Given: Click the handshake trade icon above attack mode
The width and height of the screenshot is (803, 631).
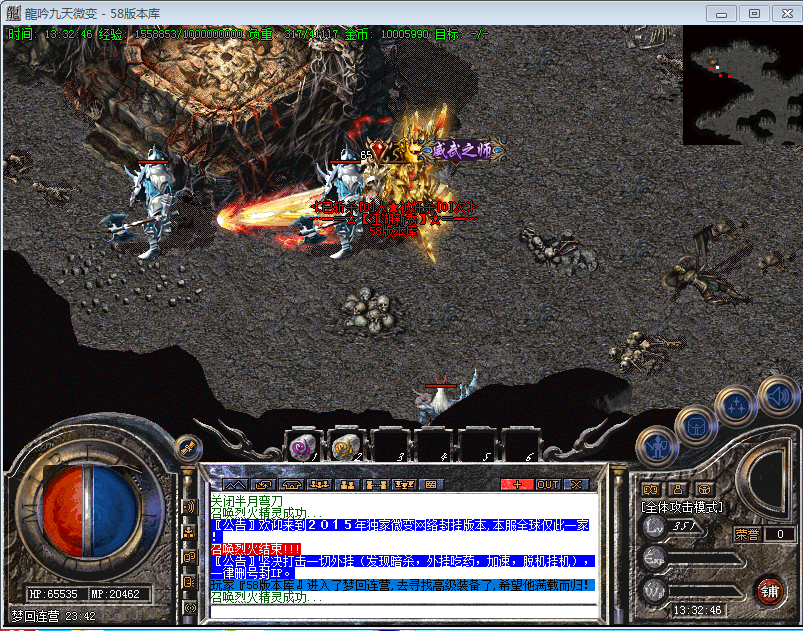Looking at the screenshot, I should coord(650,489).
